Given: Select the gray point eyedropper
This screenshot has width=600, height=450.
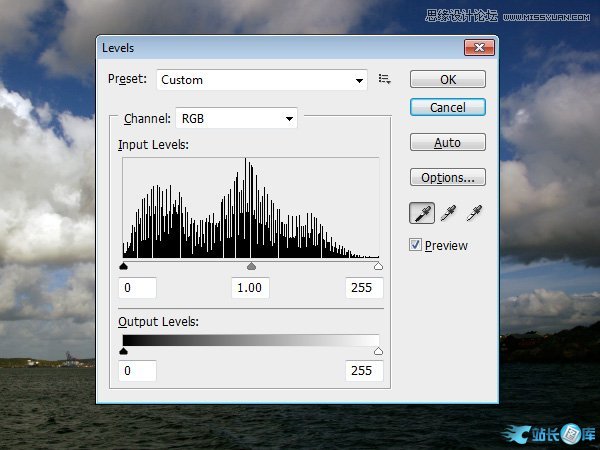Looking at the screenshot, I should [448, 212].
